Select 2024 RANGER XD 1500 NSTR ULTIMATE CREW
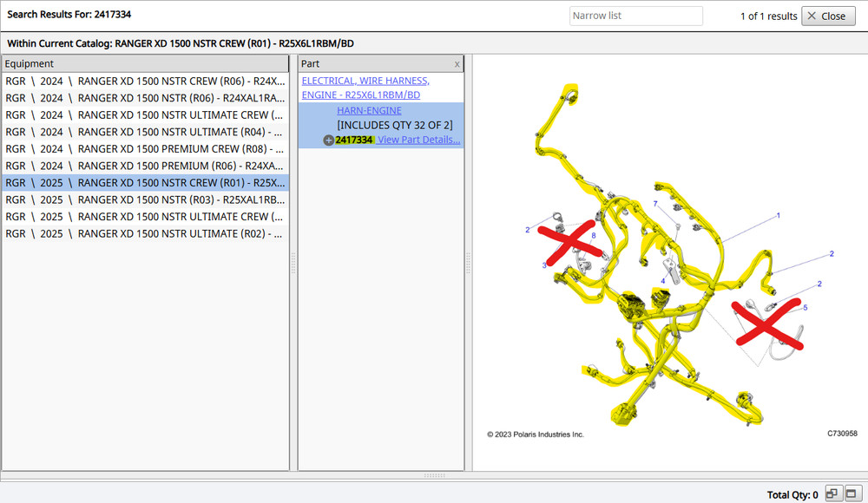The width and height of the screenshot is (868, 503). [145, 115]
